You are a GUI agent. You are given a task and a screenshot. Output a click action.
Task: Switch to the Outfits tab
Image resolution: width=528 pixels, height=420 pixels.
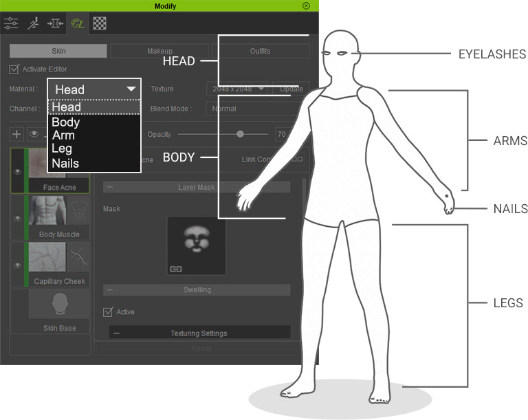(260, 52)
